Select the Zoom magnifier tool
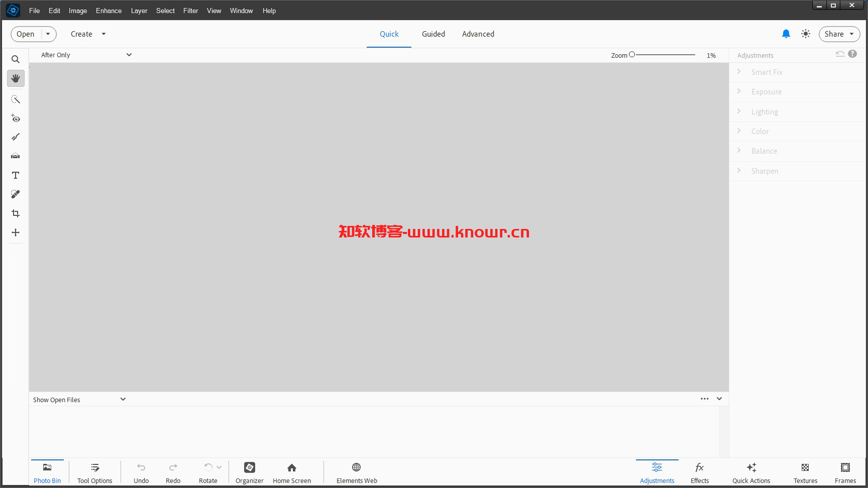The height and width of the screenshot is (488, 868). click(x=16, y=59)
